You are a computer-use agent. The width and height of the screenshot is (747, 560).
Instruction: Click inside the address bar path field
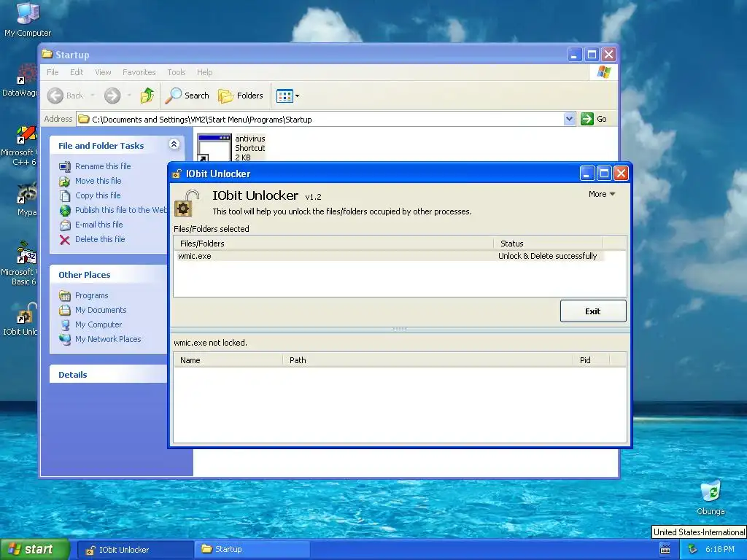(x=320, y=119)
